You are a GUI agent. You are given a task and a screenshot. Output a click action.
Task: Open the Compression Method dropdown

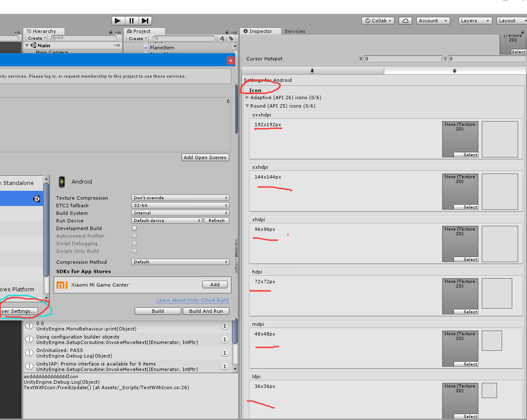tap(180, 262)
